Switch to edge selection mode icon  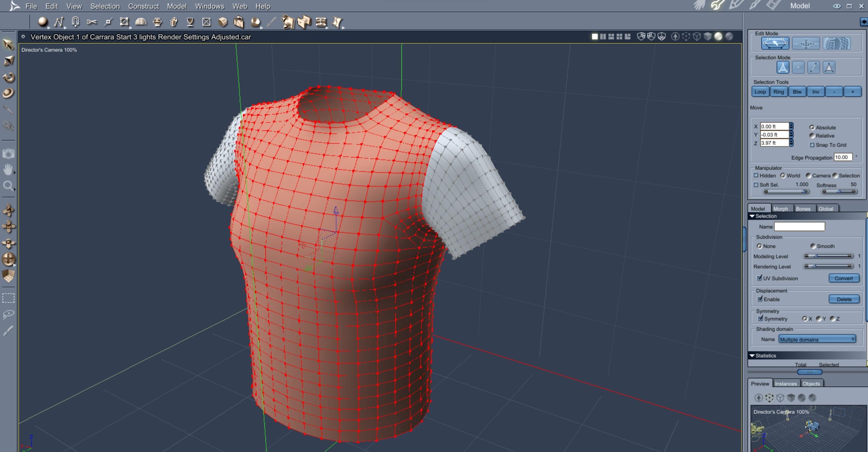[813, 67]
